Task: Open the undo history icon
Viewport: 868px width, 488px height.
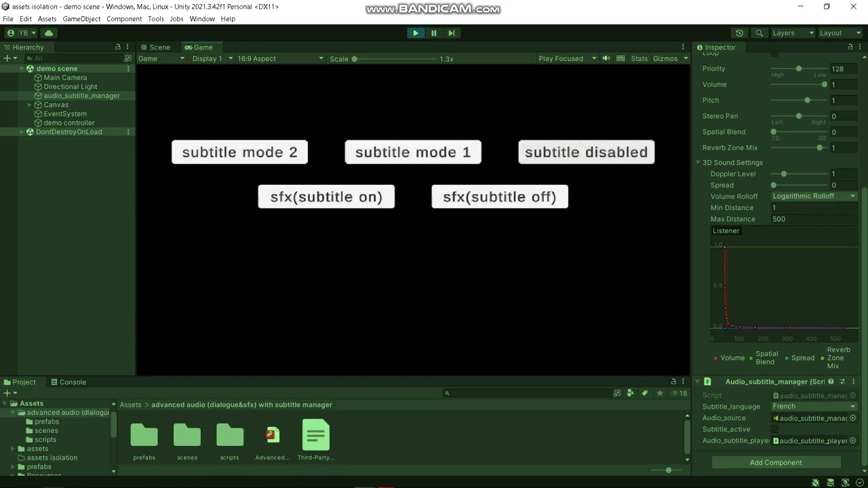Action: click(x=739, y=33)
